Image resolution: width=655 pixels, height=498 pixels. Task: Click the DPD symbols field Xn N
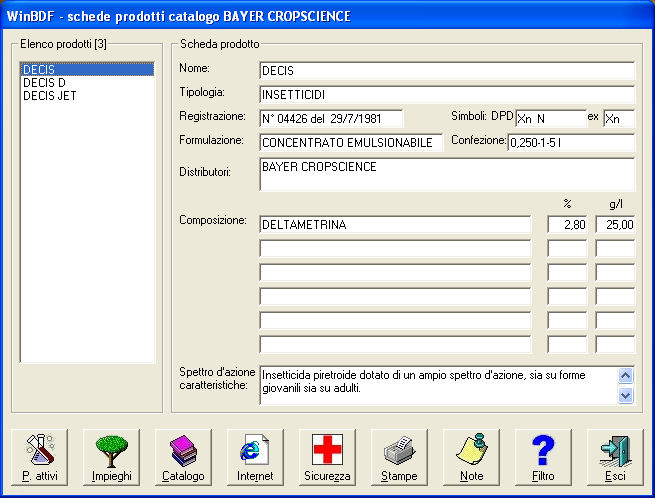[x=551, y=119]
